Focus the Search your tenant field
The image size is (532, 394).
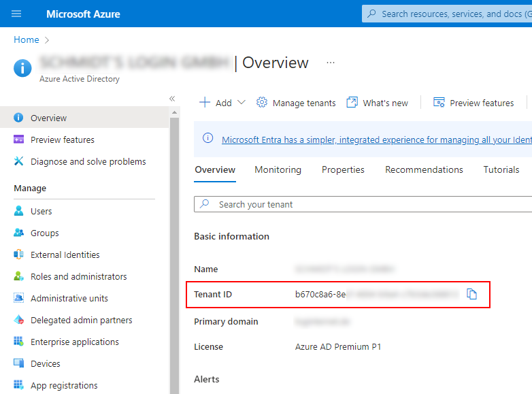tap(363, 204)
